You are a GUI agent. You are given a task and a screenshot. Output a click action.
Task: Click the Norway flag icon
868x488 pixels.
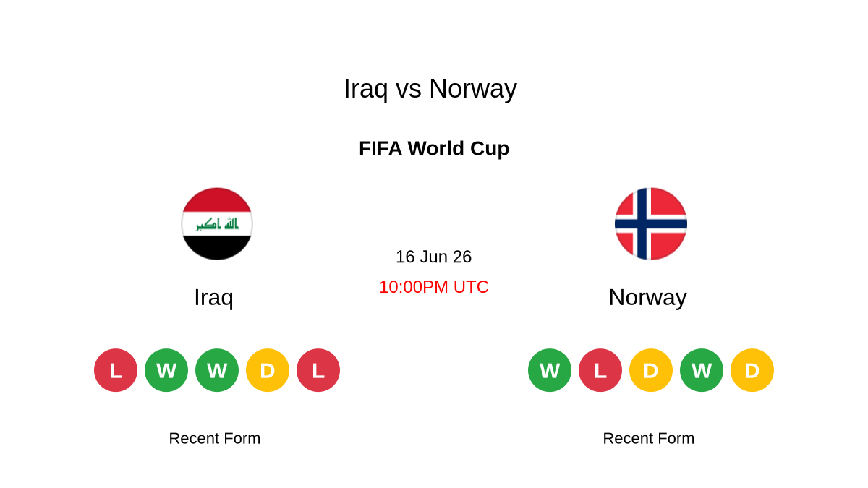tap(651, 224)
